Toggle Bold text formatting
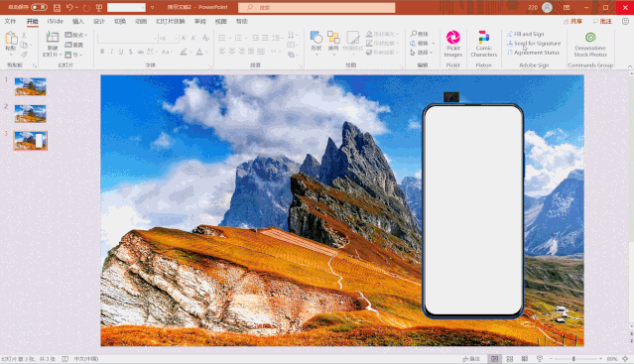Image resolution: width=634 pixels, height=364 pixels. point(102,52)
